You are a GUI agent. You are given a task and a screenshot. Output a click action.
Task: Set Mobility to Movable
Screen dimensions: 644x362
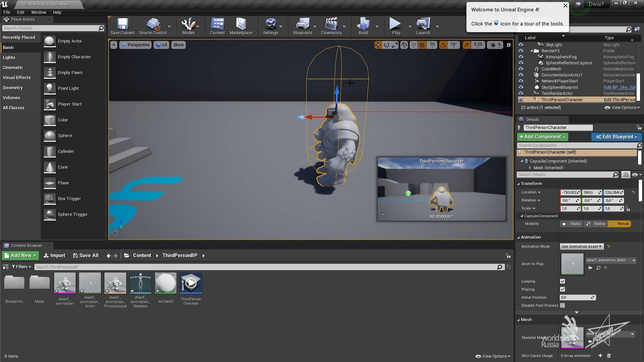coord(619,224)
